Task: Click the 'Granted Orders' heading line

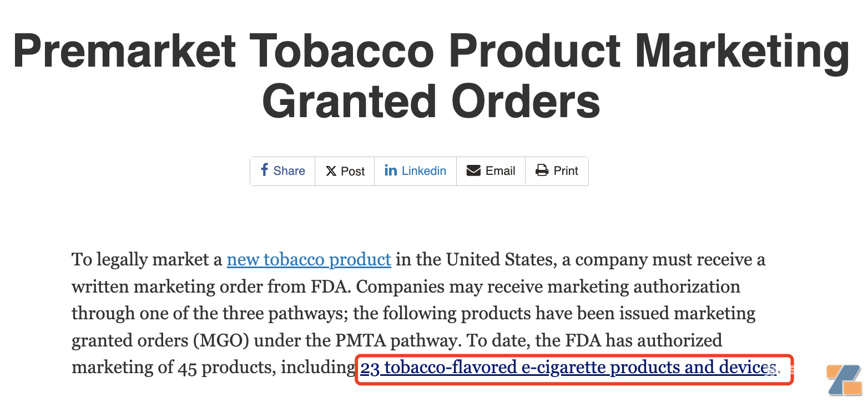Action: tap(431, 102)
